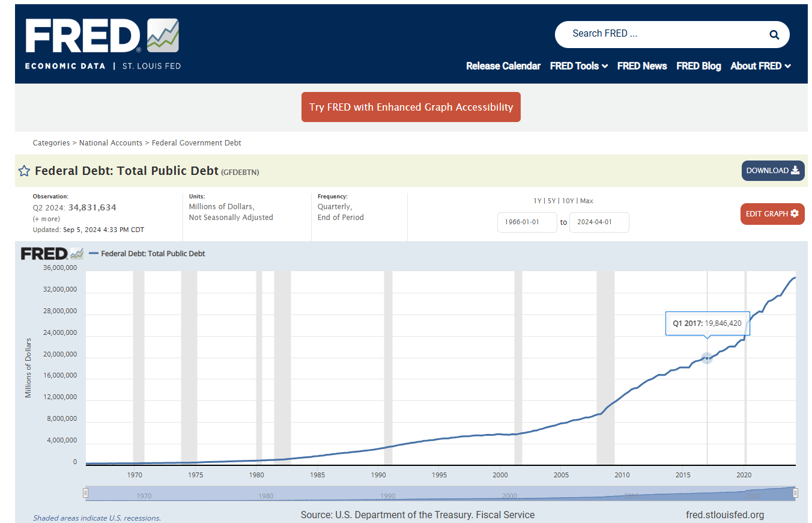Try FRED with Enhanced Graph Accessibility
The width and height of the screenshot is (812, 523).
tap(411, 107)
